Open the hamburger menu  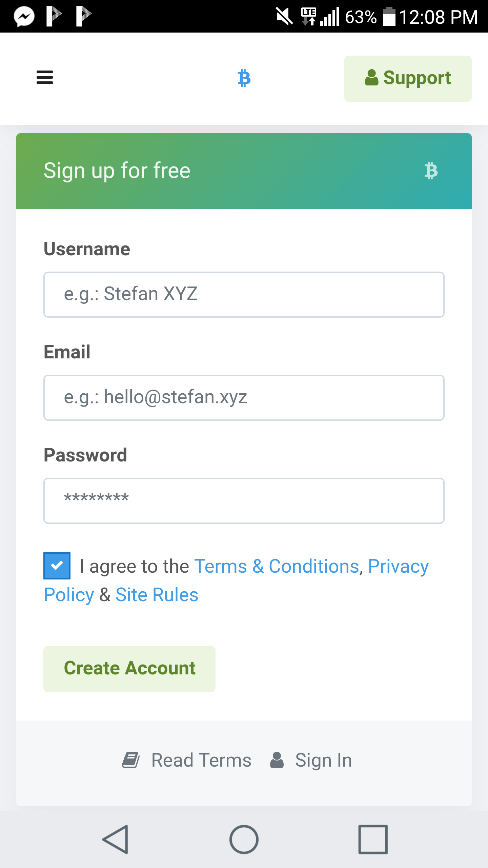click(x=44, y=78)
